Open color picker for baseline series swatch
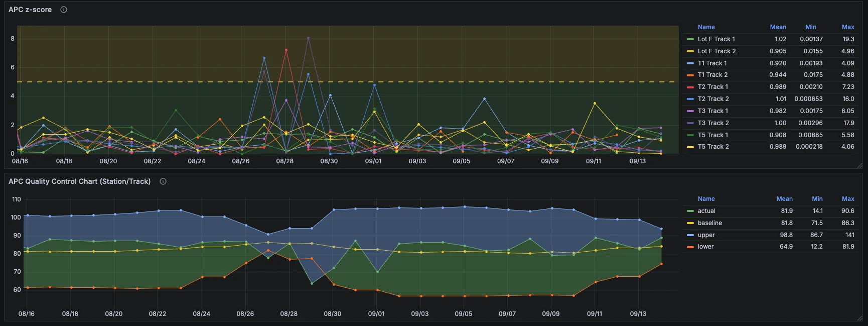The width and height of the screenshot is (868, 326). (690, 223)
